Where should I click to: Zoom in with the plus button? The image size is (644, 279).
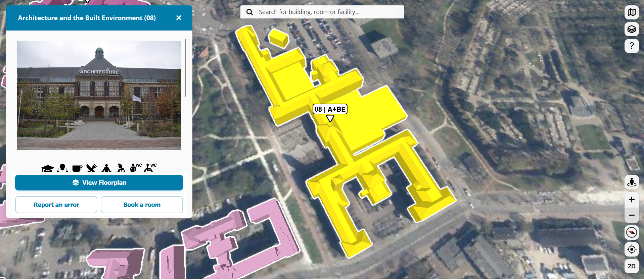(x=632, y=200)
